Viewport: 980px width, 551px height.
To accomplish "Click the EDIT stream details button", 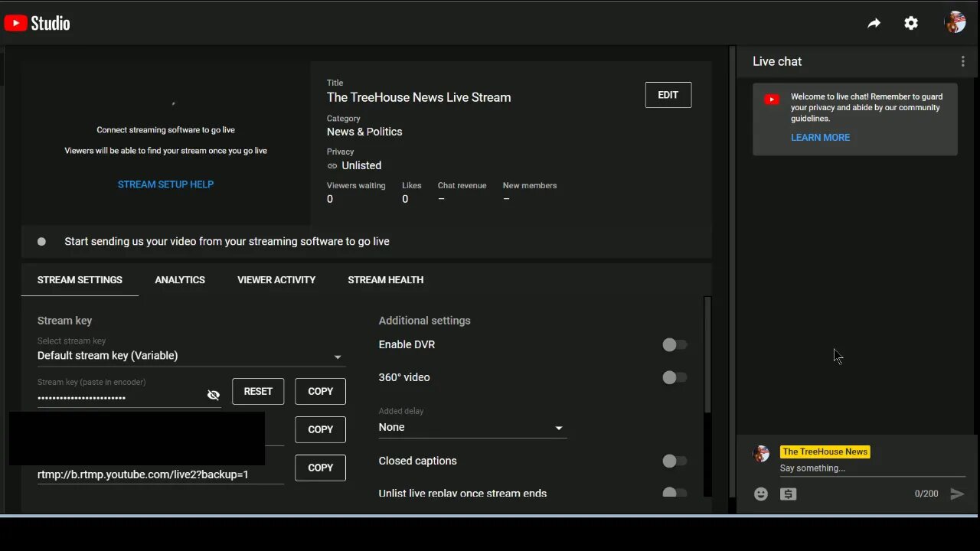I will click(668, 95).
